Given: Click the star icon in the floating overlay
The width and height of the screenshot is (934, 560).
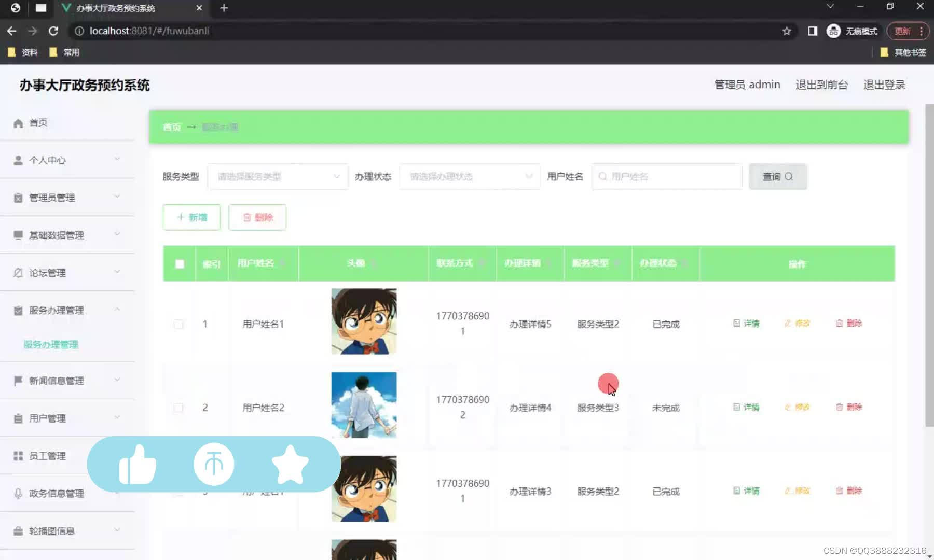Looking at the screenshot, I should [291, 464].
